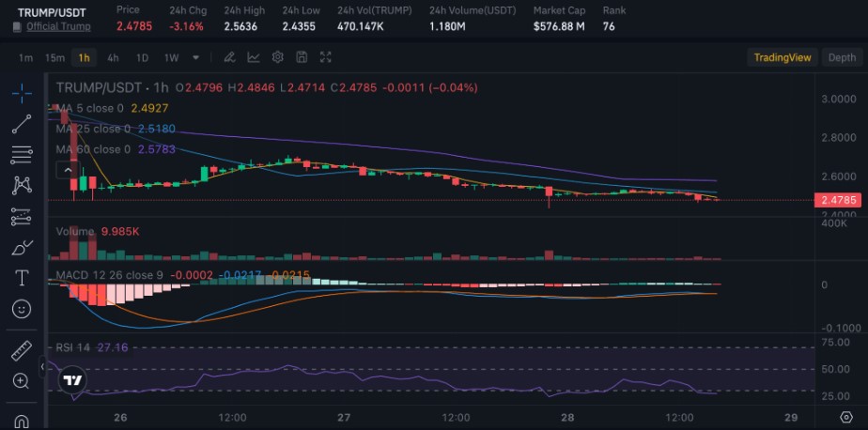Click the TRUMP/USDT · 1h chart legend title
This screenshot has width=868, height=430.
[113, 87]
